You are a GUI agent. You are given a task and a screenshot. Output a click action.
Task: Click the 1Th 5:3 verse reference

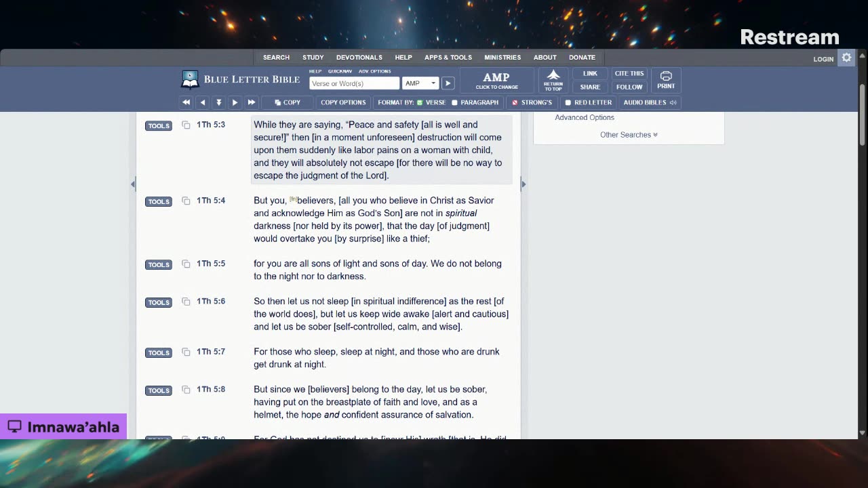(211, 125)
